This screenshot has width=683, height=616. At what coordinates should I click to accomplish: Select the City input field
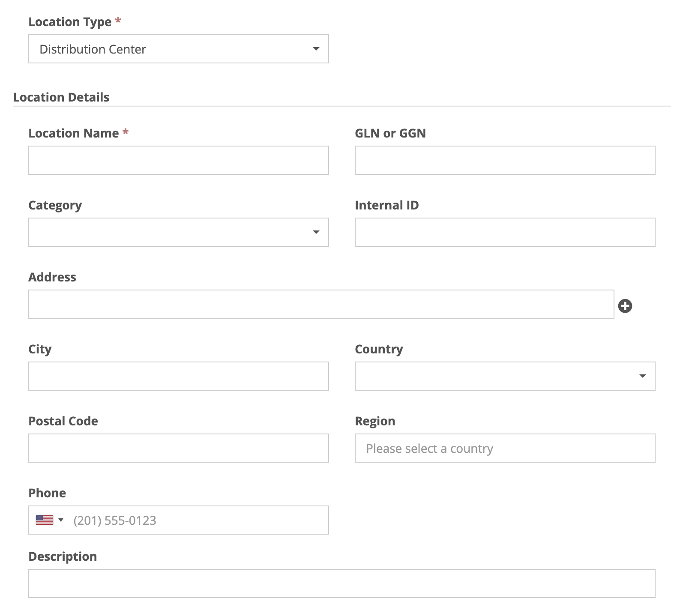179,376
